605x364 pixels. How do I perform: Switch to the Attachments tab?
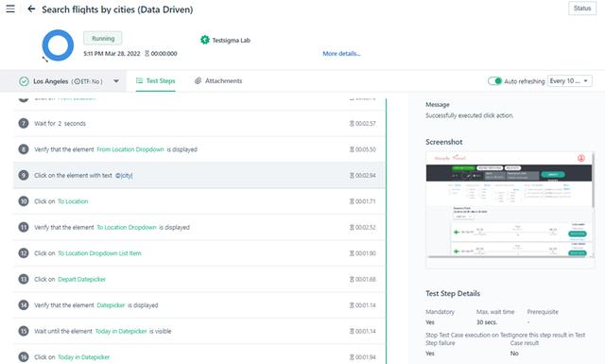pos(218,80)
